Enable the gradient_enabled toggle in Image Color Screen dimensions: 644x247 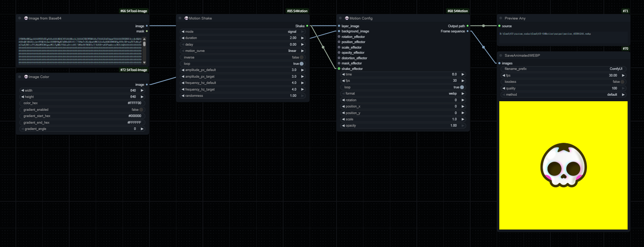tap(141, 110)
